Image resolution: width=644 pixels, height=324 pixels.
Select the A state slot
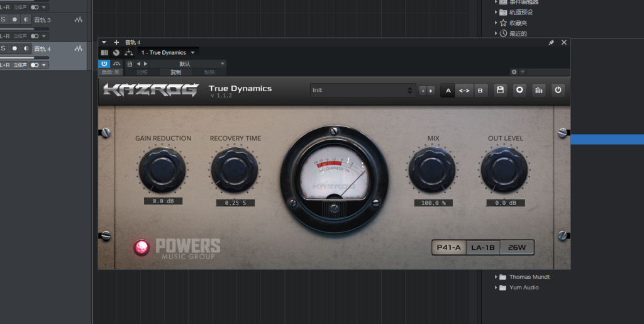point(448,91)
